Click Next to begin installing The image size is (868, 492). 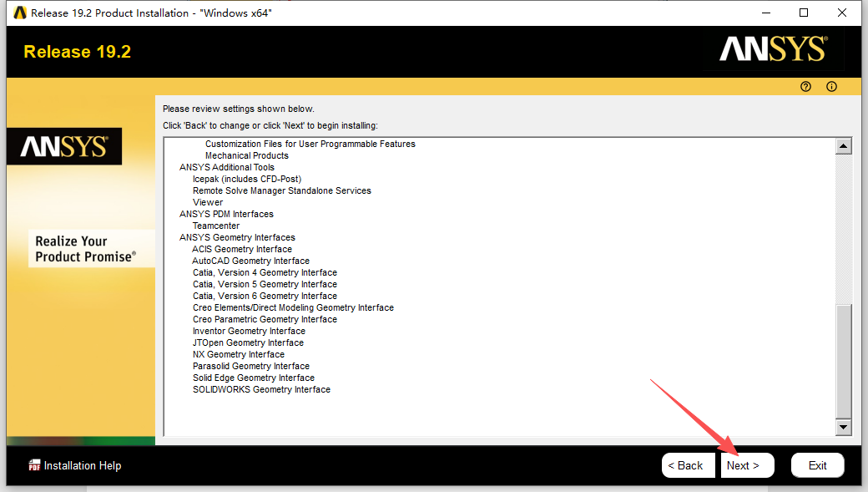click(x=746, y=465)
